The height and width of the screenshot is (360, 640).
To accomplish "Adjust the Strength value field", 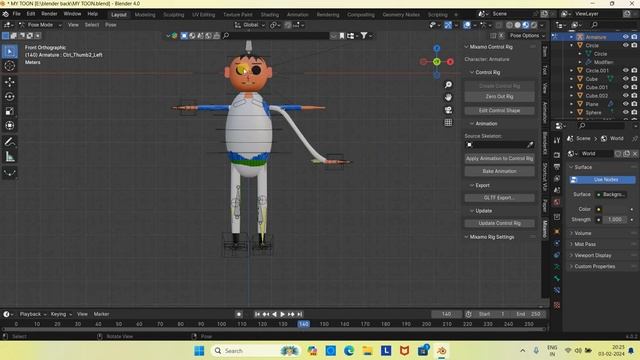I will pos(615,220).
